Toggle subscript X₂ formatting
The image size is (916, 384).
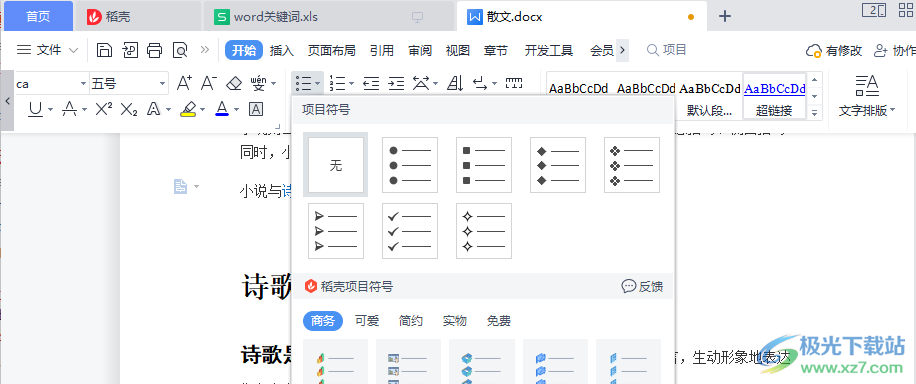point(129,109)
